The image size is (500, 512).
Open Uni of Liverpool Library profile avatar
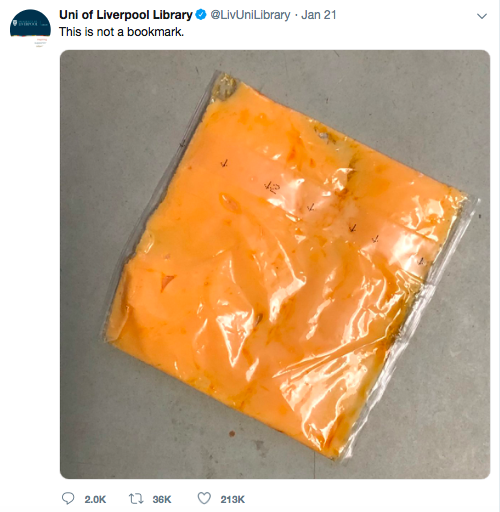click(30, 26)
